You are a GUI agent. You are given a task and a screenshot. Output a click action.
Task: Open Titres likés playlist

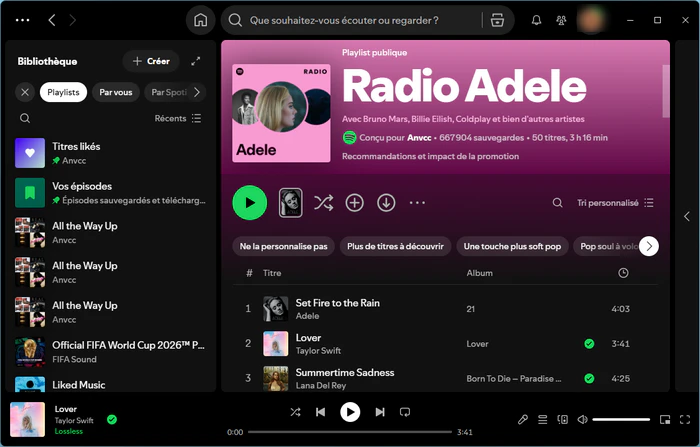click(110, 153)
